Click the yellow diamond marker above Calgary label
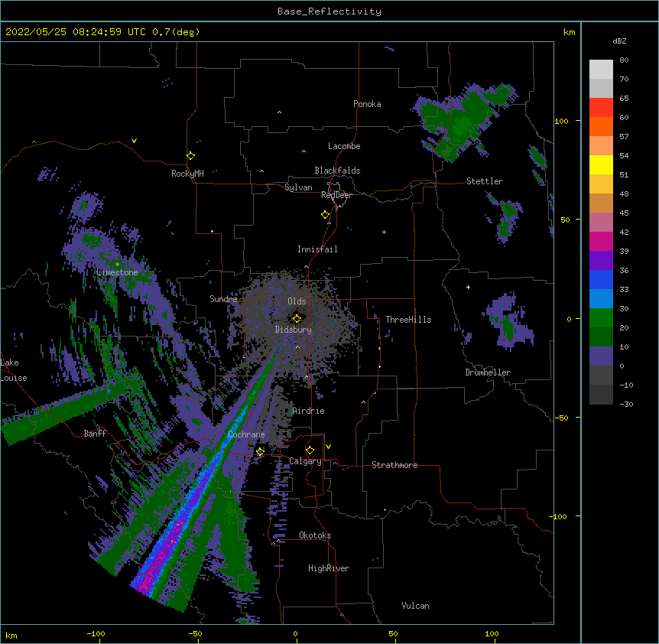 tap(310, 450)
